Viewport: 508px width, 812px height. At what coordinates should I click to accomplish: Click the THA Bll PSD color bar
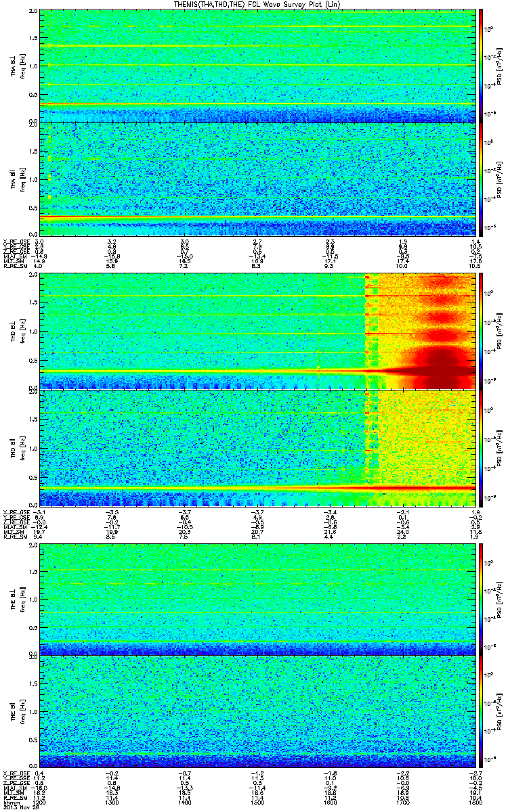click(x=482, y=179)
